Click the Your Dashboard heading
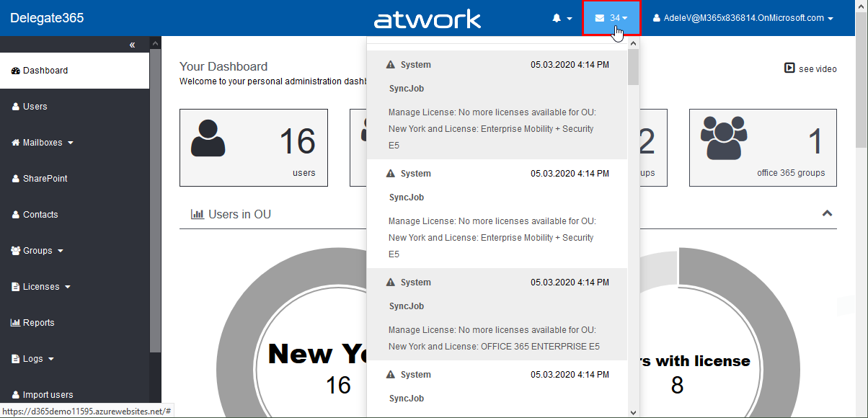This screenshot has width=868, height=418. click(223, 66)
